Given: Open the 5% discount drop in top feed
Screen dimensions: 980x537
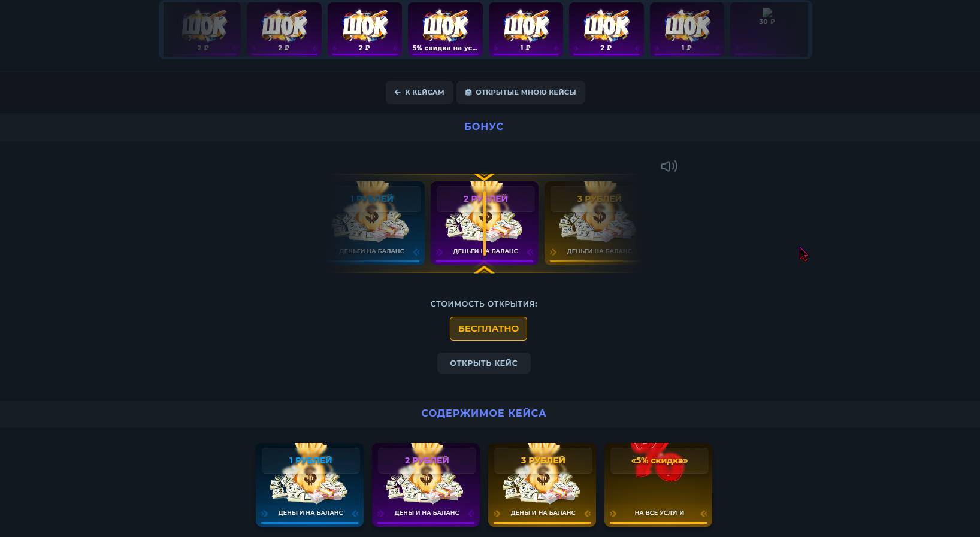Looking at the screenshot, I should click(x=445, y=29).
